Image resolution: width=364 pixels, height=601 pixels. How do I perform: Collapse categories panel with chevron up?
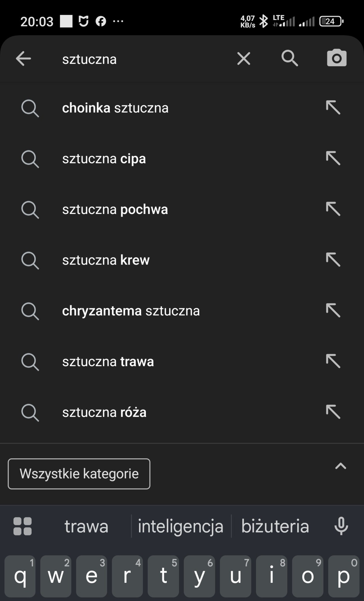(x=340, y=466)
